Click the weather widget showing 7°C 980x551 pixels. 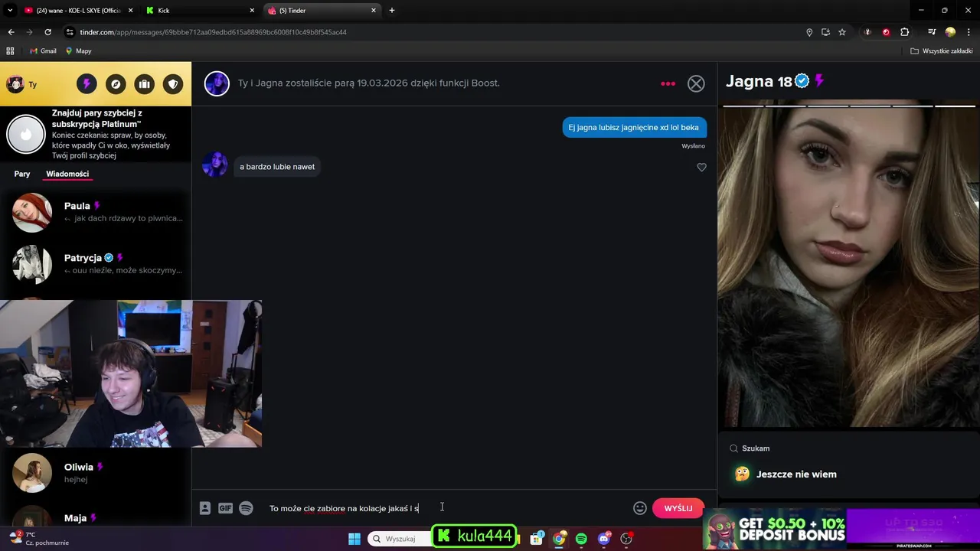coord(40,539)
